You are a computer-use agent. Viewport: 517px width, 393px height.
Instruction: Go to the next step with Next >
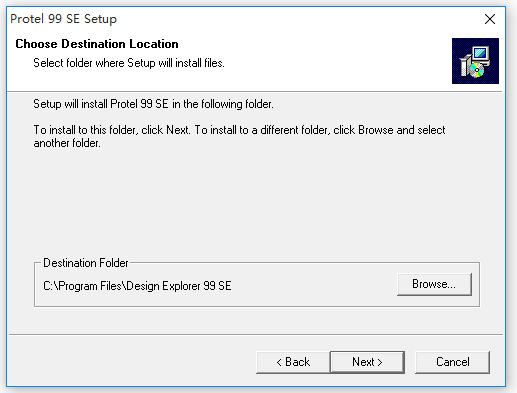pyautogui.click(x=367, y=362)
